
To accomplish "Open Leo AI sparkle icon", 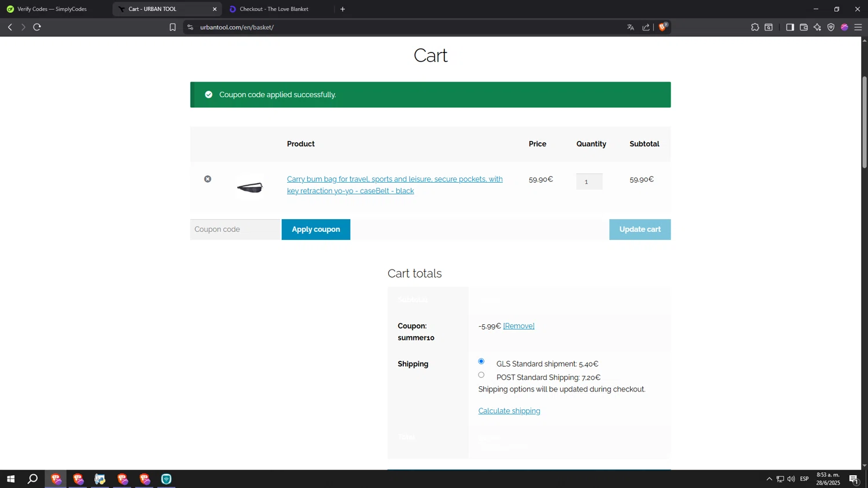I will (x=817, y=27).
